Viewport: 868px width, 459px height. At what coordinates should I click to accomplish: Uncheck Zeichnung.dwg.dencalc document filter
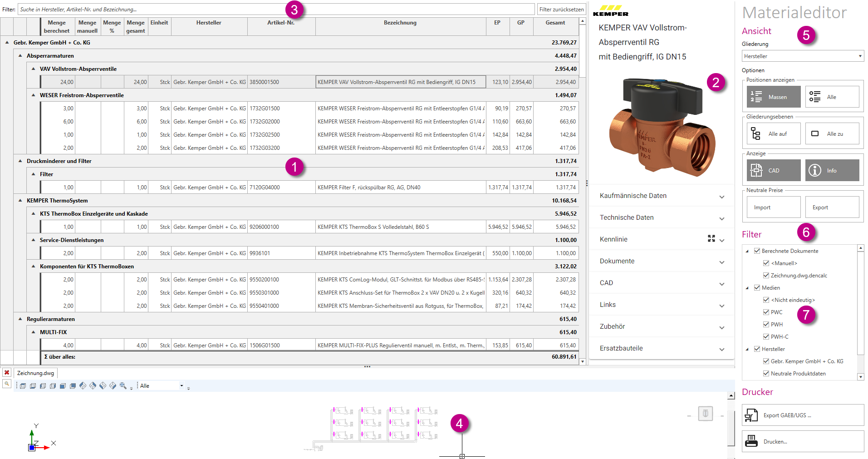(x=766, y=275)
